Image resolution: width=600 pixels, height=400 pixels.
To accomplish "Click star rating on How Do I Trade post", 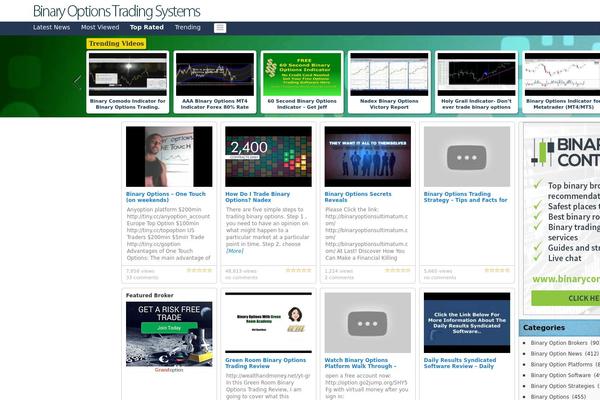I will pos(298,270).
